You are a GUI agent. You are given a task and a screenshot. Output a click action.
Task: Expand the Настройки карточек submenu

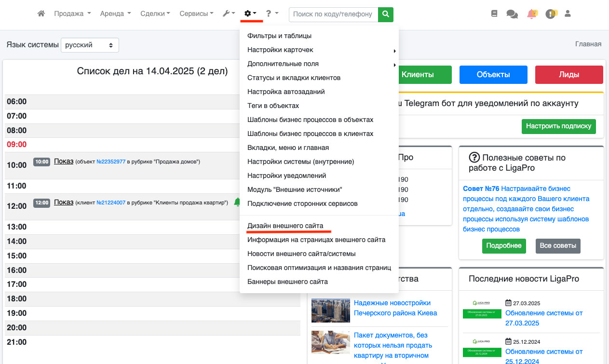pos(280,50)
